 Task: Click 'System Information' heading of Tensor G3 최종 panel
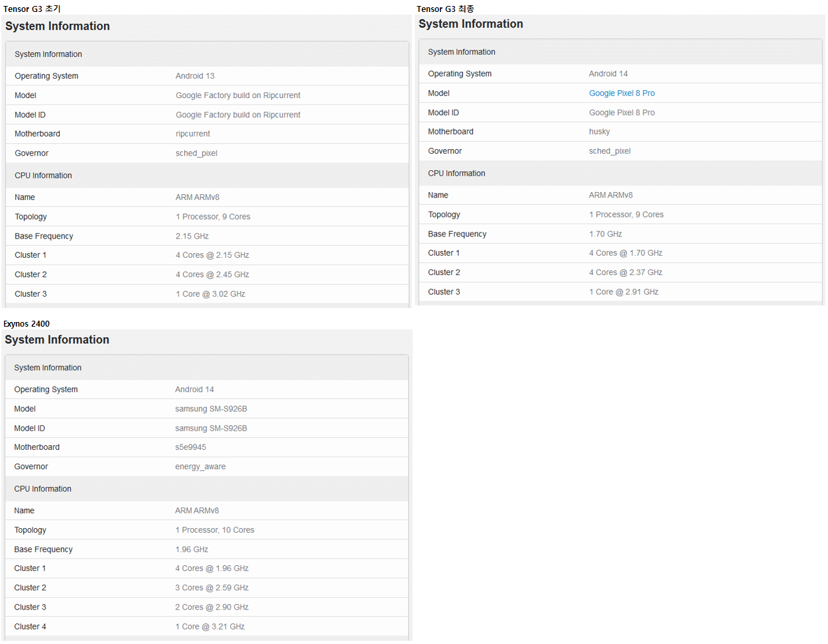point(470,24)
